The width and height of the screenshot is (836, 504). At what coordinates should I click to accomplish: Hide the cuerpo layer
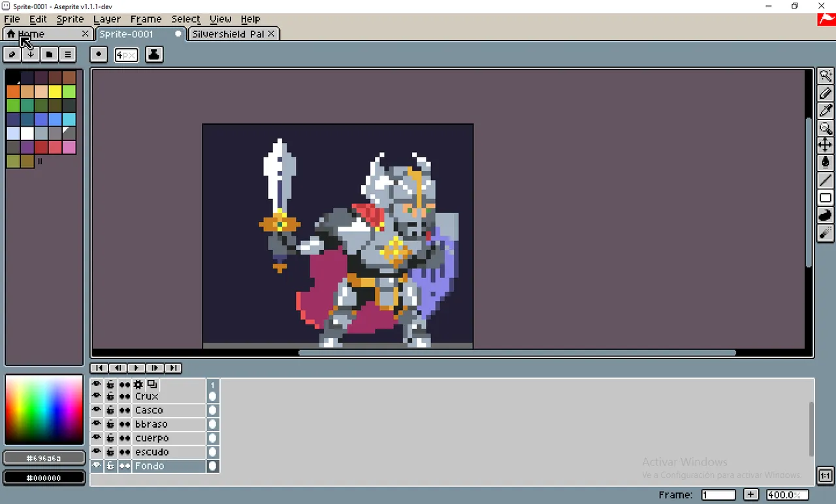pos(97,438)
